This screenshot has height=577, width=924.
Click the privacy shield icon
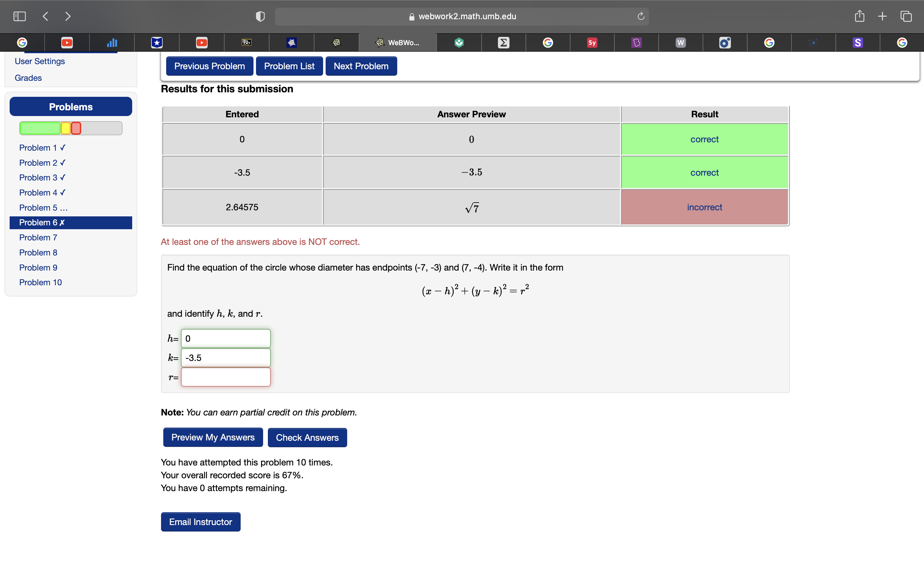click(x=260, y=16)
